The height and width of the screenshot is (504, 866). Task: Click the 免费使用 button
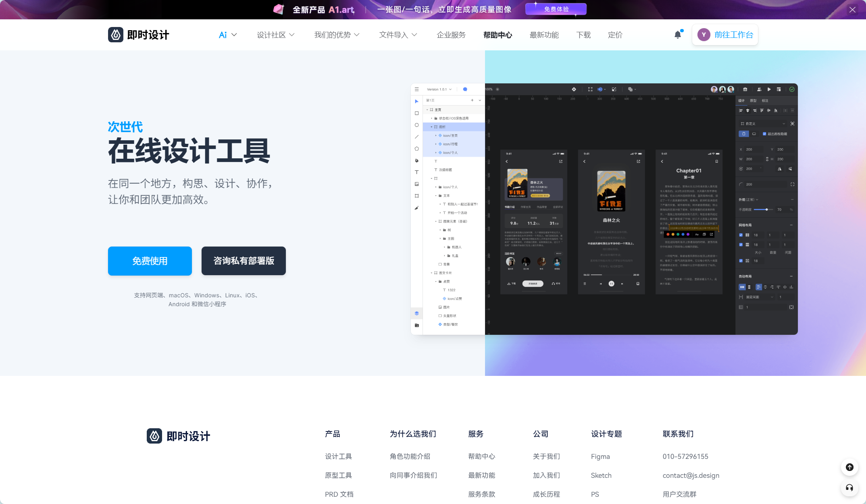coord(150,261)
